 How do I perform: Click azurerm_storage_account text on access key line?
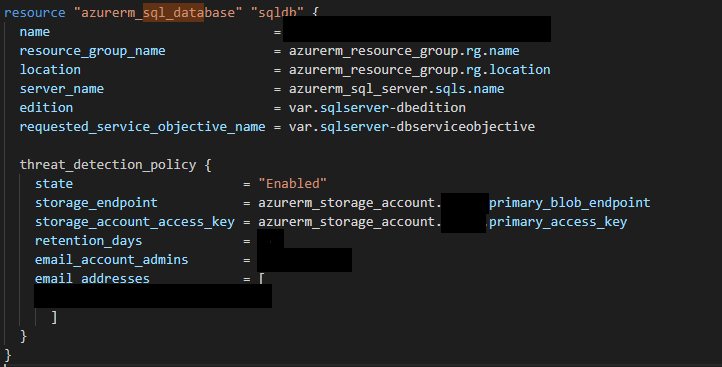tap(346, 221)
